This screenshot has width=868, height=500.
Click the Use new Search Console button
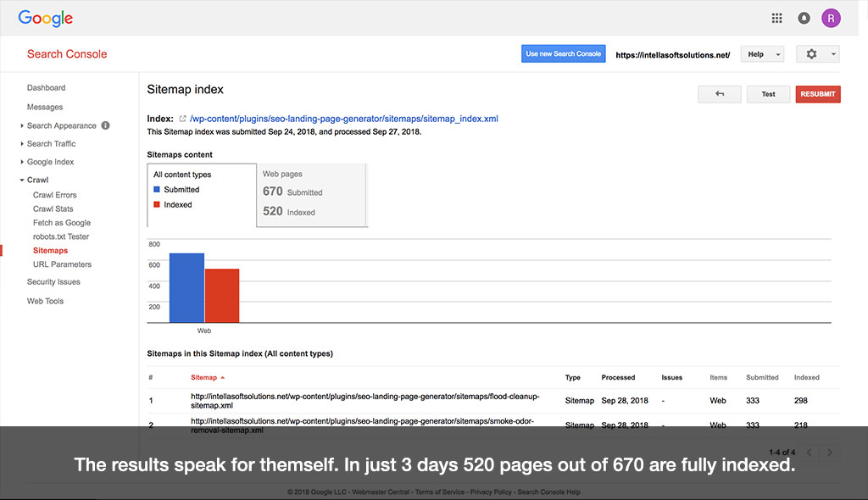[562, 53]
